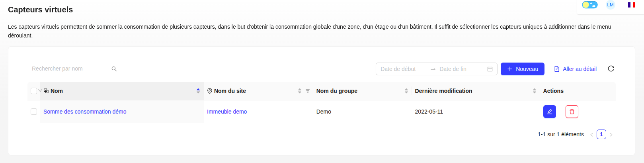
Task: Check the select-all header checkbox
Action: click(x=34, y=91)
